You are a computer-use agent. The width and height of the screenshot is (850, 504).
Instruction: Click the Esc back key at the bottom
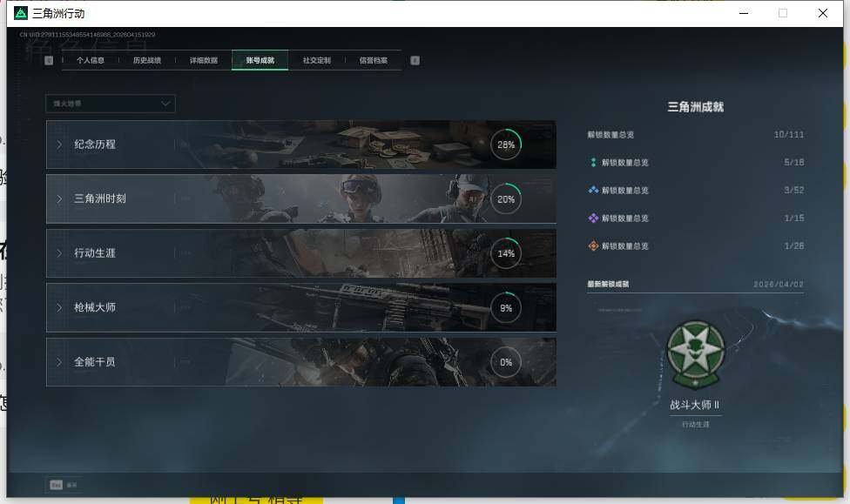click(x=57, y=485)
